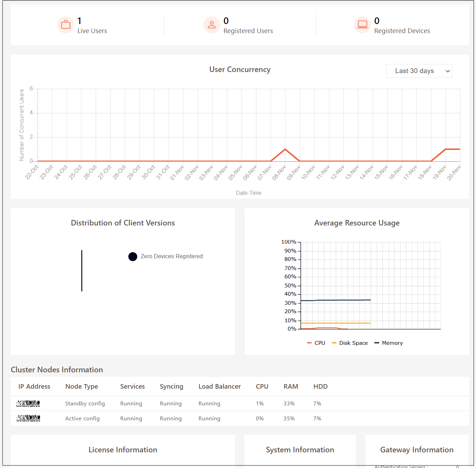Click the Live Users count label
Image resolution: width=476 pixels, height=468 pixels.
(92, 31)
